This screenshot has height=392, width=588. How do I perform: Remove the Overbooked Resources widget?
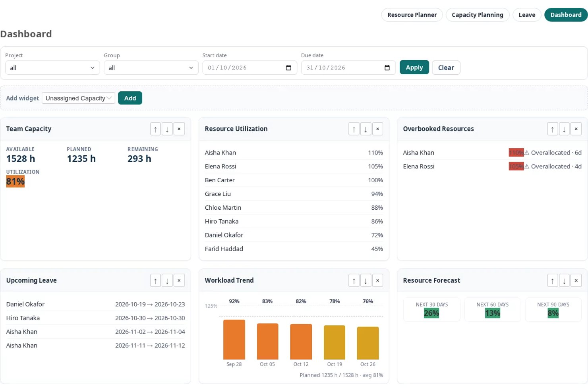click(x=576, y=129)
